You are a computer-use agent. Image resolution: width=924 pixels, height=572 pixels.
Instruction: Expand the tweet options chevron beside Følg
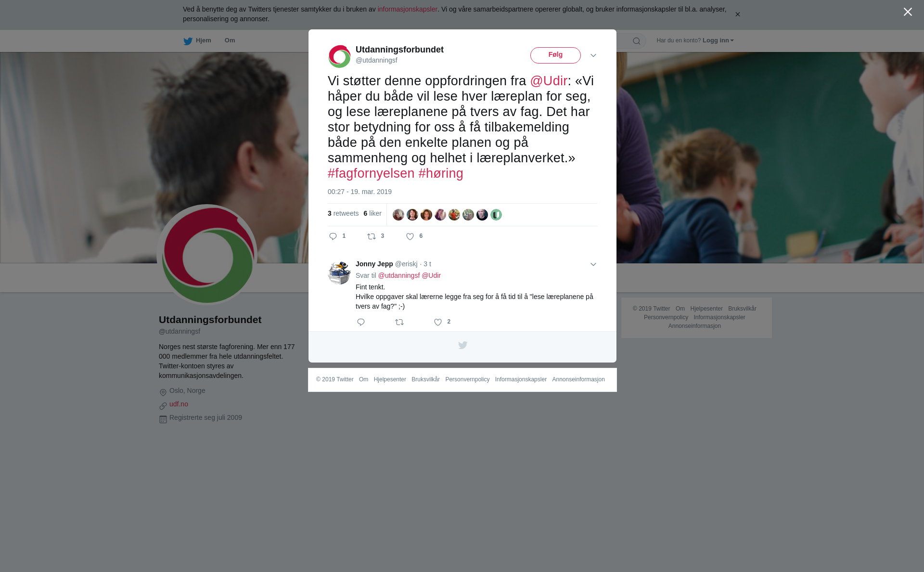593,55
